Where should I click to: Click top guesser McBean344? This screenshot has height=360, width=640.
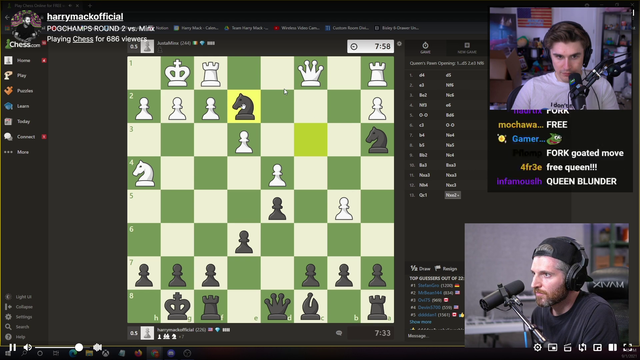(430, 293)
